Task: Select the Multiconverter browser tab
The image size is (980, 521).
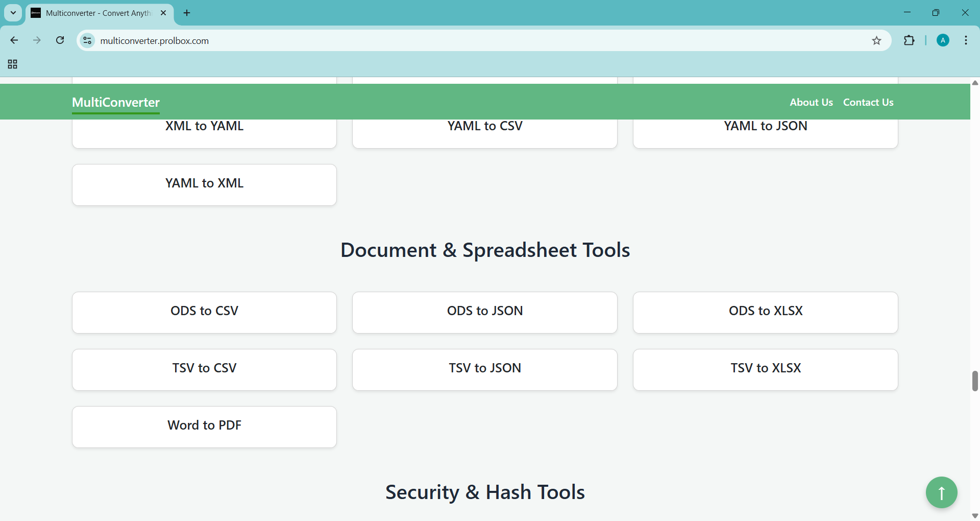Action: tap(97, 13)
